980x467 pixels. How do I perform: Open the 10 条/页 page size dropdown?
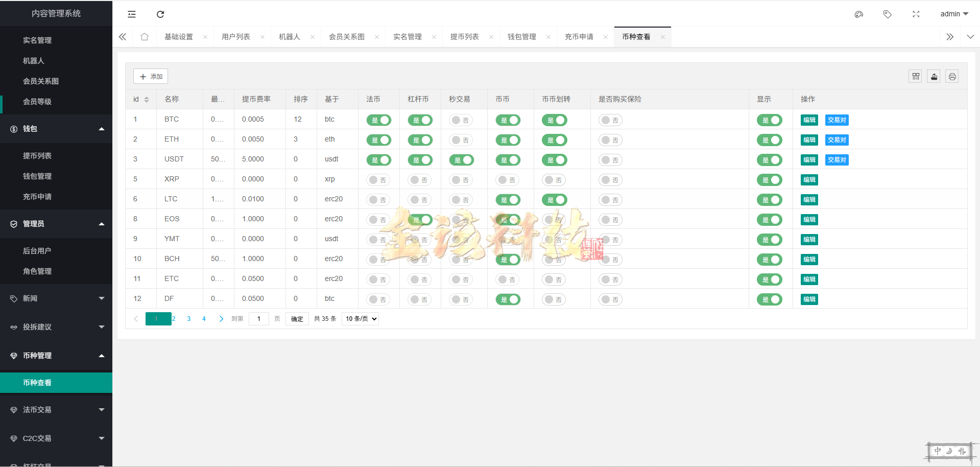click(360, 318)
